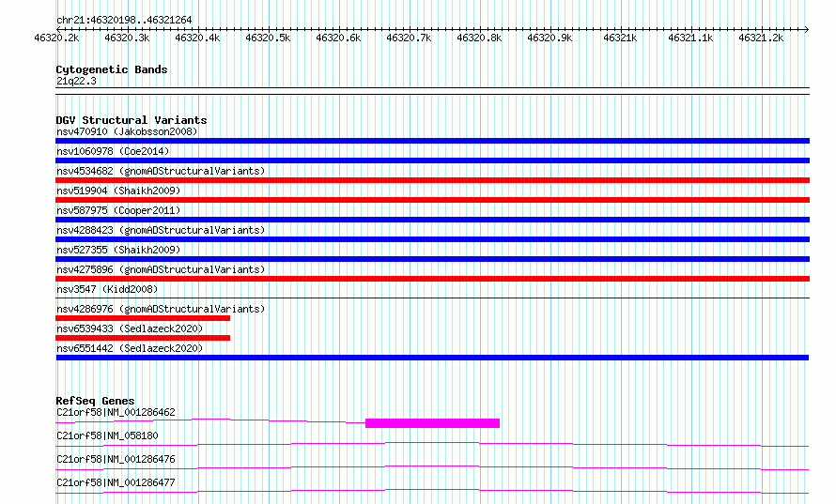Open variant nsv519904 (Shaikh2009) label
Image resolution: width=836 pixels, height=504 pixels.
point(118,191)
